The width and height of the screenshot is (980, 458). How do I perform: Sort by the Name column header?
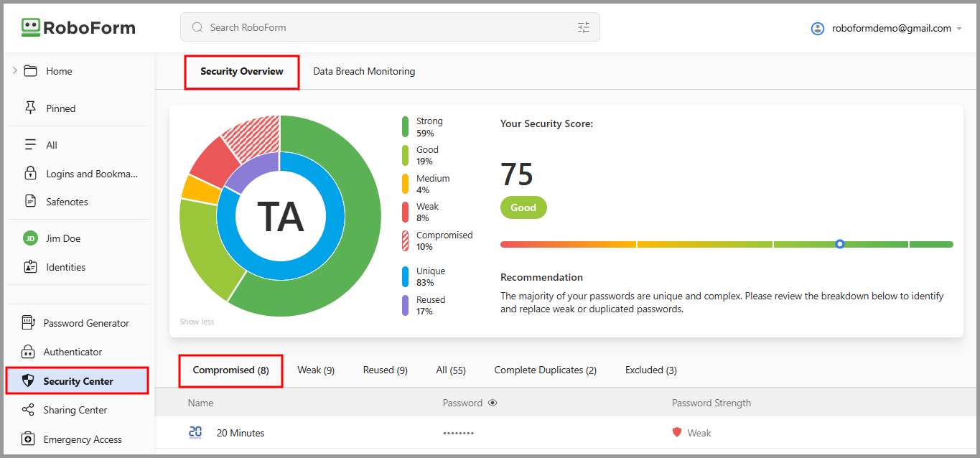[200, 403]
